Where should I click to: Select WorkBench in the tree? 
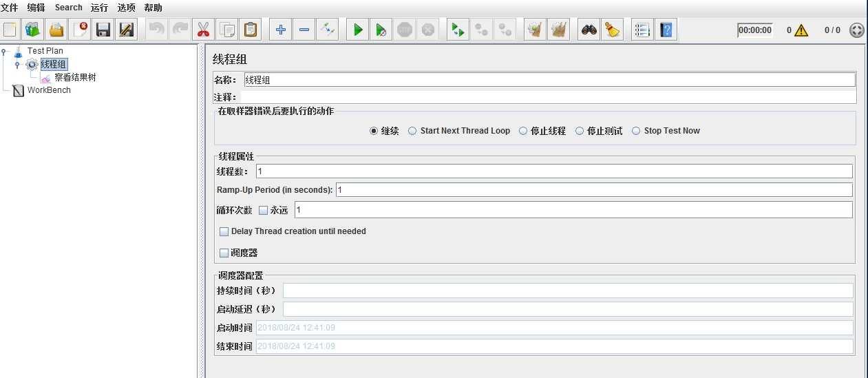click(x=49, y=90)
